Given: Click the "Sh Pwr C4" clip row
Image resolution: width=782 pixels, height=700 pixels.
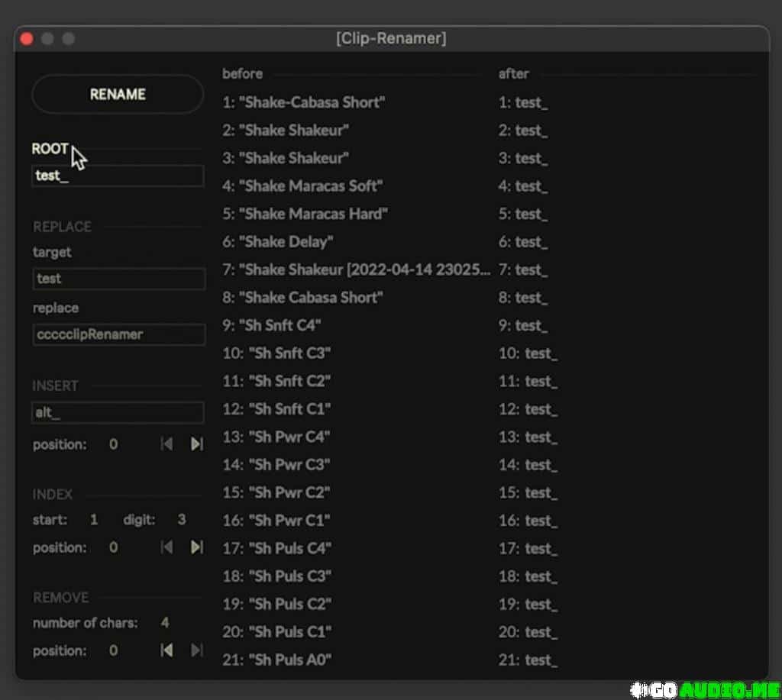Looking at the screenshot, I should pyautogui.click(x=276, y=437).
